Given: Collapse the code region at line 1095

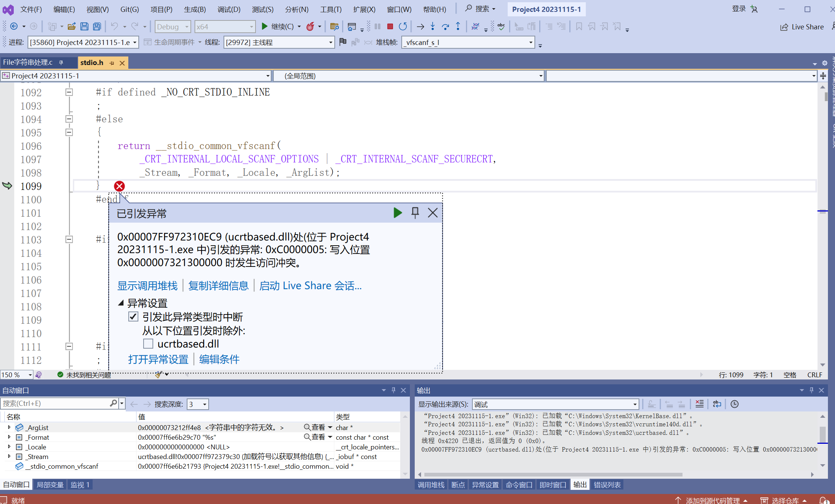Looking at the screenshot, I should [x=69, y=132].
